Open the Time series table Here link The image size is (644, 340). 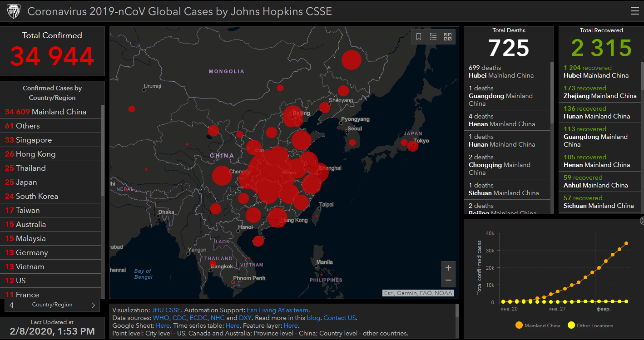tap(233, 325)
